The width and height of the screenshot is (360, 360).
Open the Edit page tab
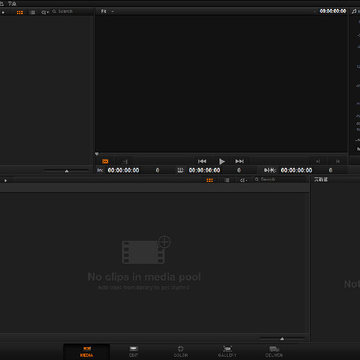pyautogui.click(x=134, y=352)
